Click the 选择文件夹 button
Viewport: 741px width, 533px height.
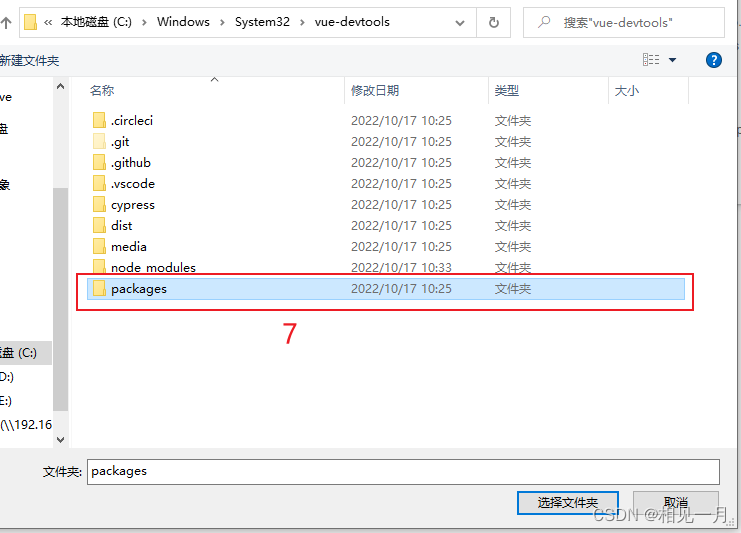point(568,503)
